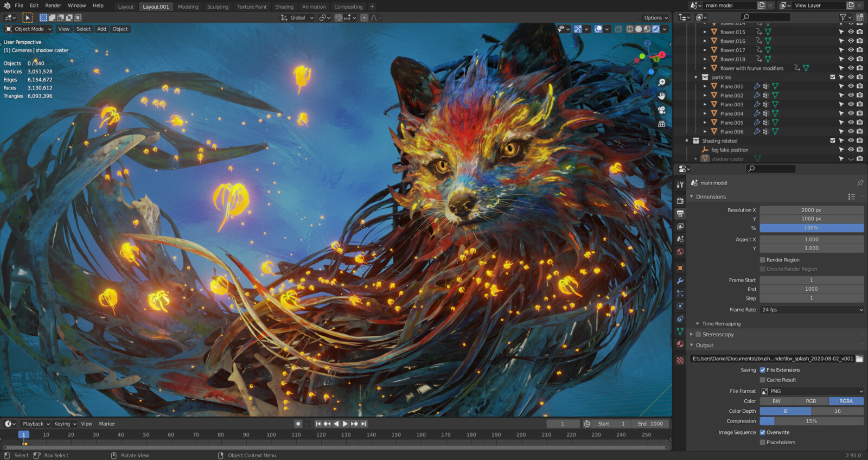Image resolution: width=868 pixels, height=460 pixels.
Task: Set Color Depth to 16
Action: pos(838,411)
